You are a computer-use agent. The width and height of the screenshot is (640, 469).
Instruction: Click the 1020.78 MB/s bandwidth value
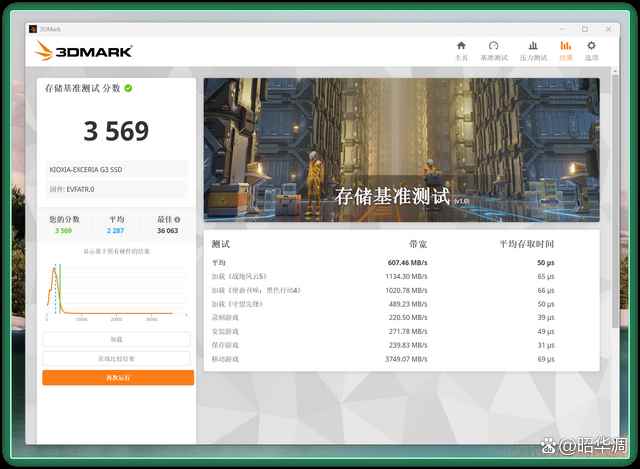(x=406, y=290)
